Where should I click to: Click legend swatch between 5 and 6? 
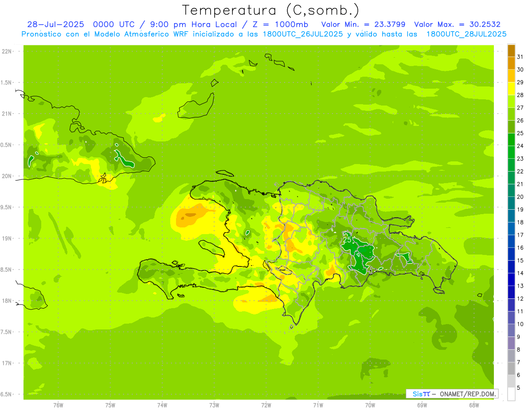tap(511, 381)
